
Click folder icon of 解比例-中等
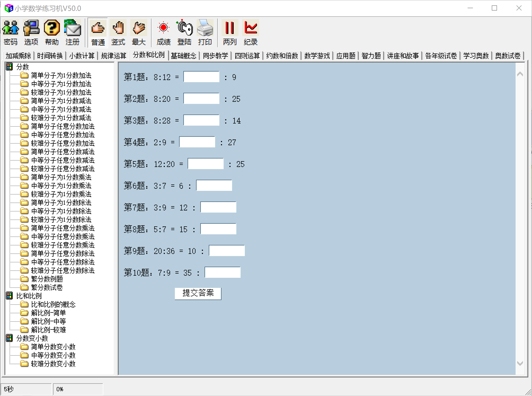pos(24,321)
